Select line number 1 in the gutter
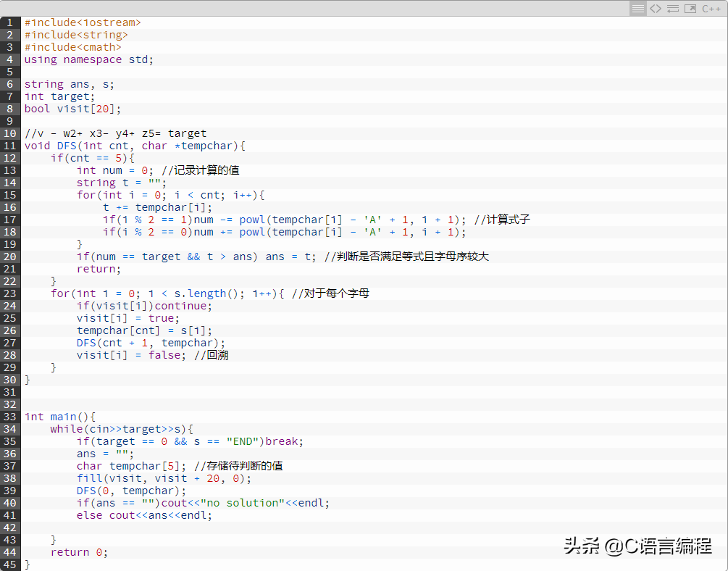Screen dimensions: 728x571 point(9,22)
